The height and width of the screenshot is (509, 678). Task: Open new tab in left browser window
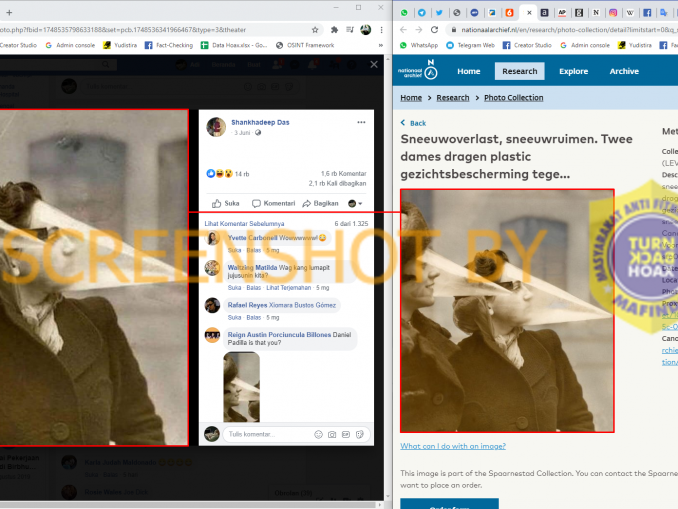tap(9, 13)
